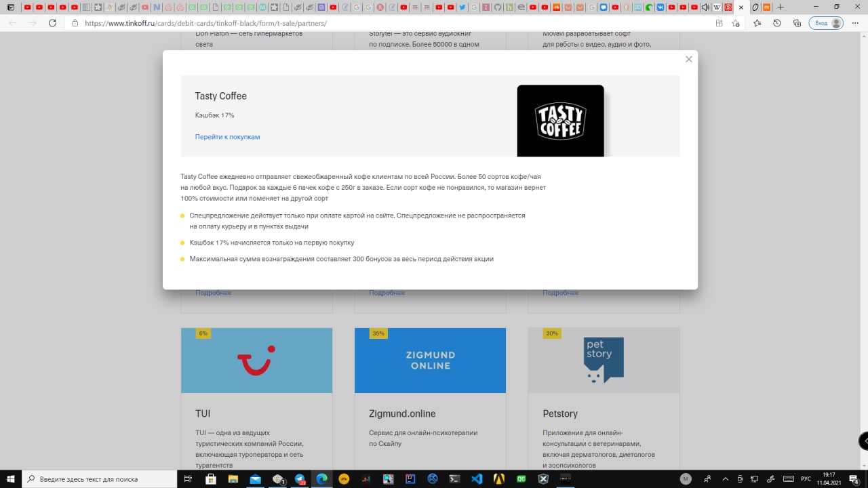Launch Microsoft Store from the taskbar
This screenshot has height=488, width=868.
tap(211, 479)
